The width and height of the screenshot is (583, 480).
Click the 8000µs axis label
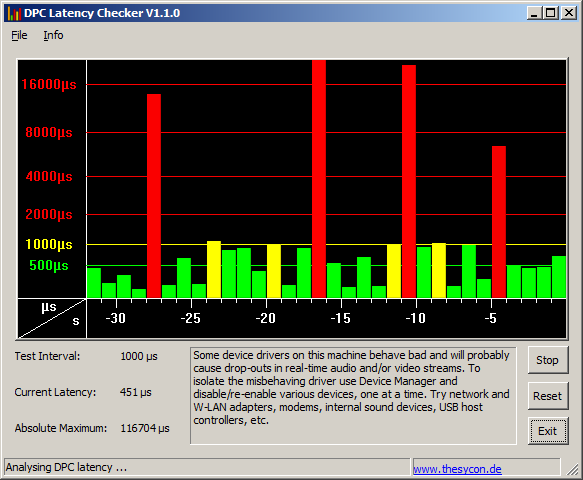point(49,132)
